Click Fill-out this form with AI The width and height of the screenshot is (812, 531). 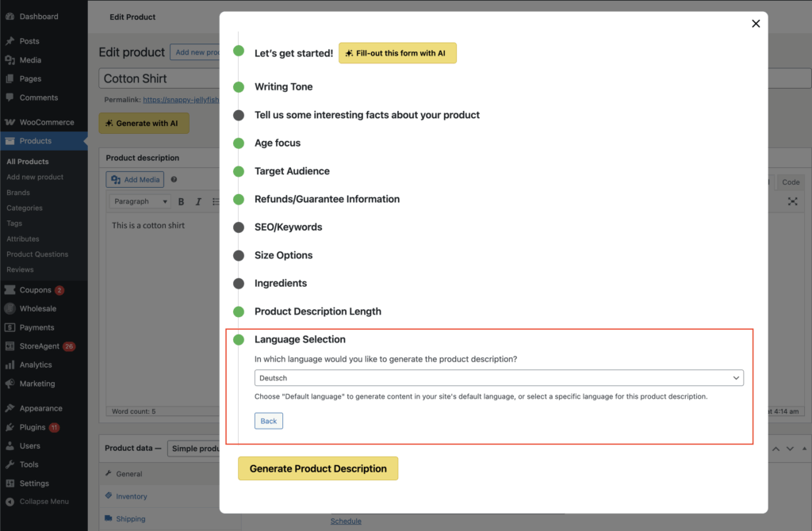(397, 53)
